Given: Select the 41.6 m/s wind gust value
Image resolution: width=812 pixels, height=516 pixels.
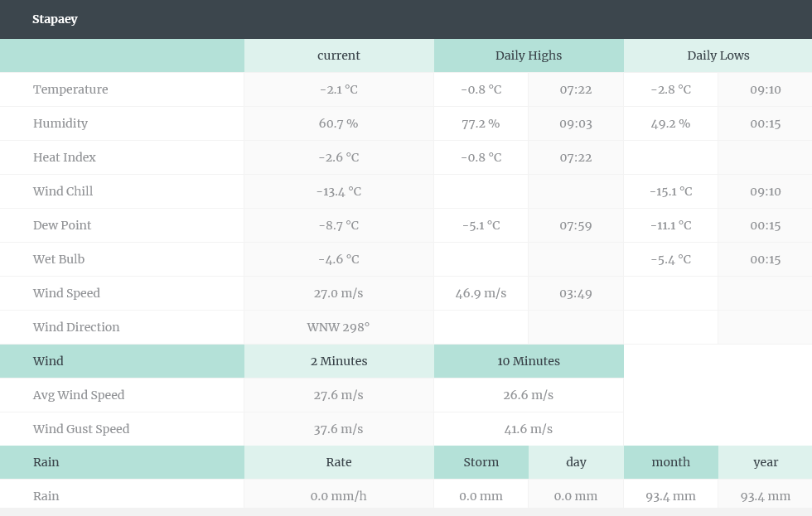Looking at the screenshot, I should click(529, 429).
